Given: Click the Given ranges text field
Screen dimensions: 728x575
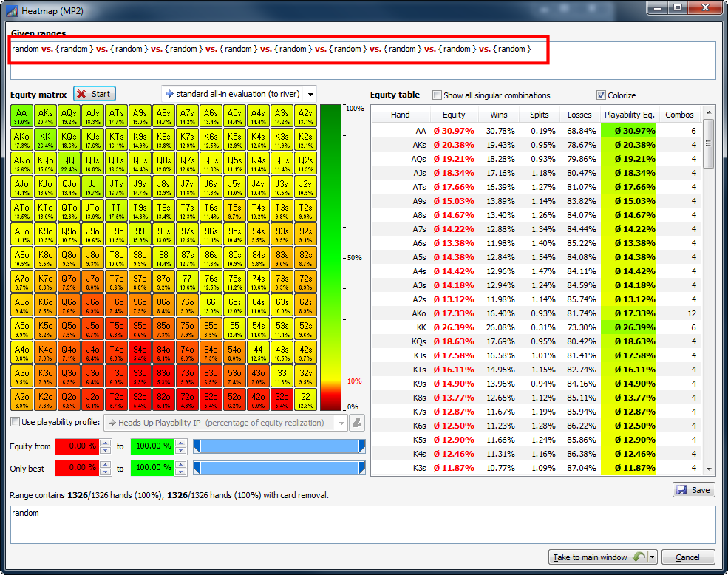Looking at the screenshot, I should 363,61.
